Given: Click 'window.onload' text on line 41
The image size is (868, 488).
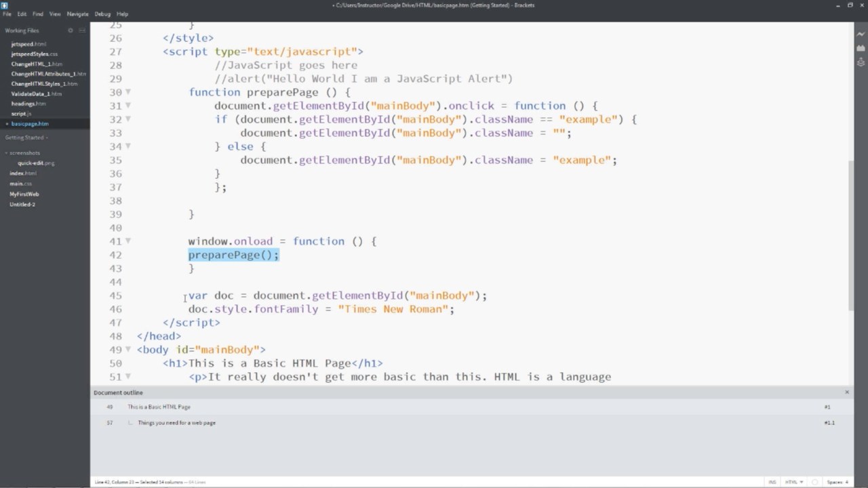Looking at the screenshot, I should 231,241.
